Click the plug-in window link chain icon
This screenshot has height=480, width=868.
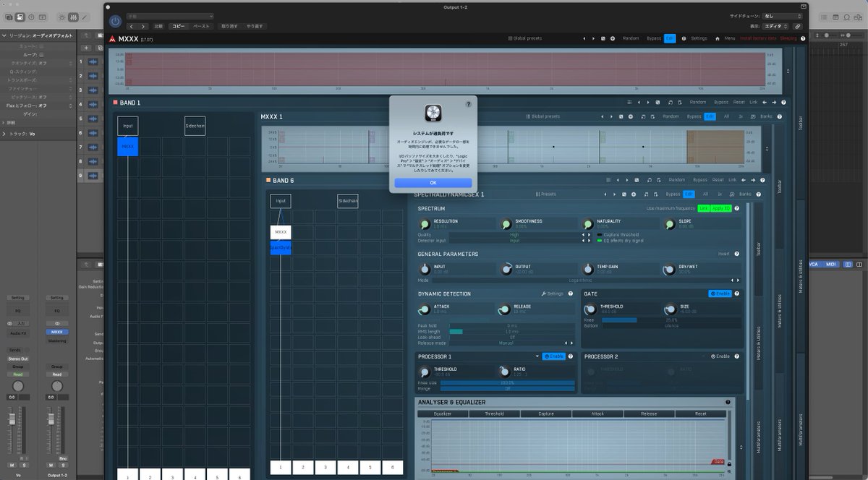[x=798, y=26]
